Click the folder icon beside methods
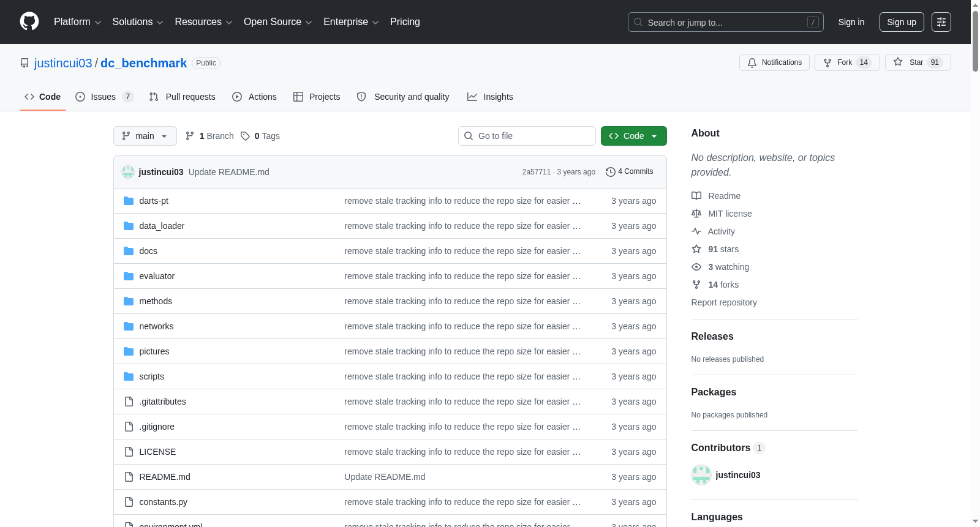Screen dimensions: 980x527 [x=129, y=301]
